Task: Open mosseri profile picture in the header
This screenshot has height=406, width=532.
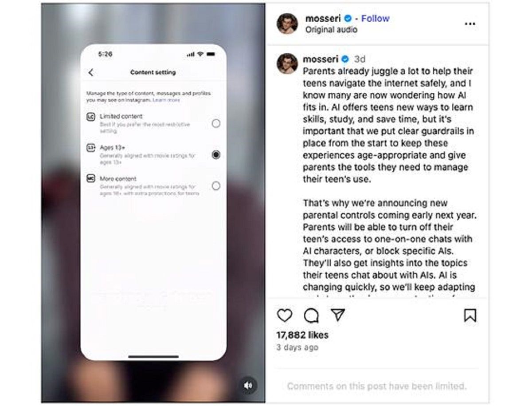Action: point(287,24)
